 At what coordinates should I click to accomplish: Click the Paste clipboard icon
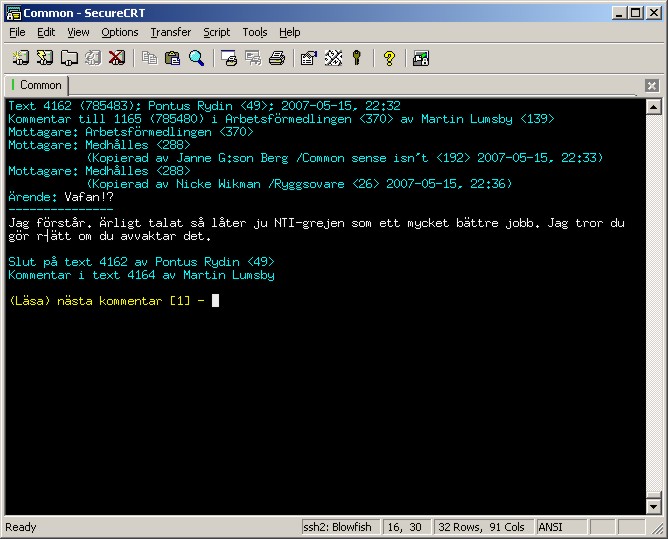pyautogui.click(x=173, y=58)
